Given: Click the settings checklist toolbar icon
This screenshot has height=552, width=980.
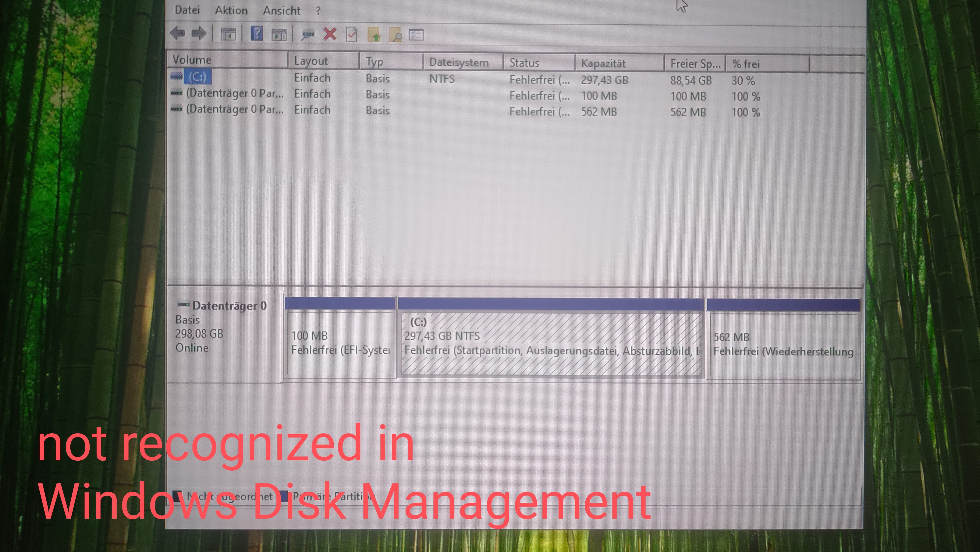Looking at the screenshot, I should point(416,35).
